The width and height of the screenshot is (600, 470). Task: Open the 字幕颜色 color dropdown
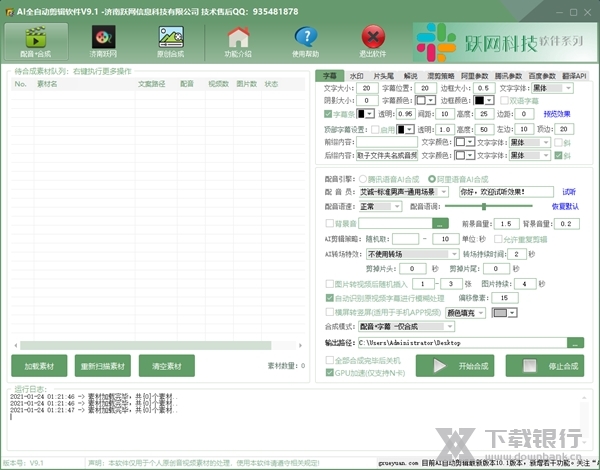[426, 100]
